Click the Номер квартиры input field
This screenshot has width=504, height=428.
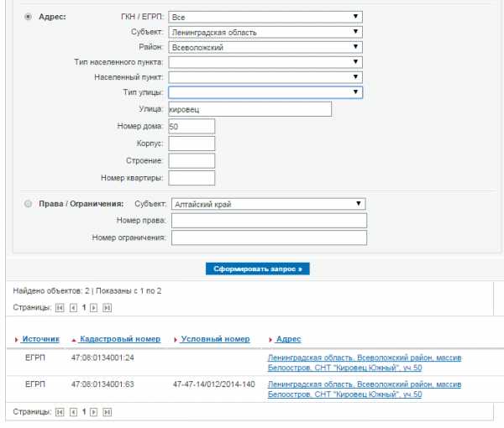(192, 178)
